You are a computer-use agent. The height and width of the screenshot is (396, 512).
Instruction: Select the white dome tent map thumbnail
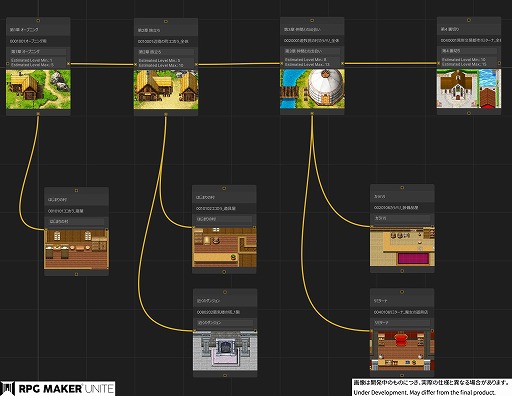pos(312,89)
